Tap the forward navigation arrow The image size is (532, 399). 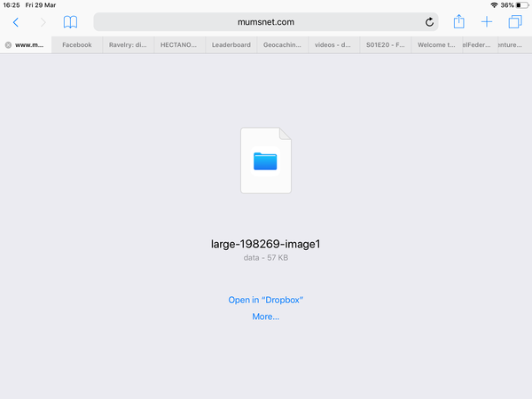[x=43, y=22]
